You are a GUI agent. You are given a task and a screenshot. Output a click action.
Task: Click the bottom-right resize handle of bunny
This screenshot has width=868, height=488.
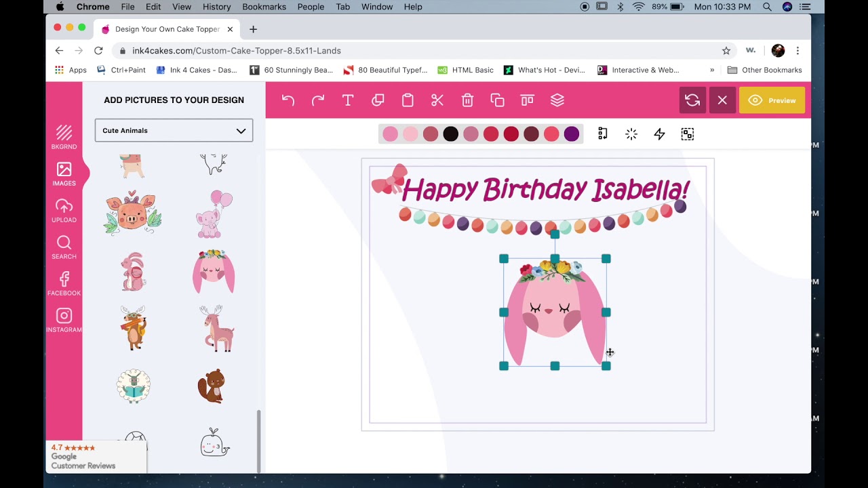606,366
